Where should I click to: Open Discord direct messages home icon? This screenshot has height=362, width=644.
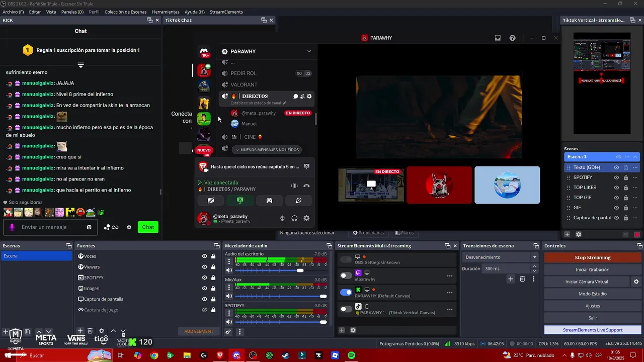(204, 51)
